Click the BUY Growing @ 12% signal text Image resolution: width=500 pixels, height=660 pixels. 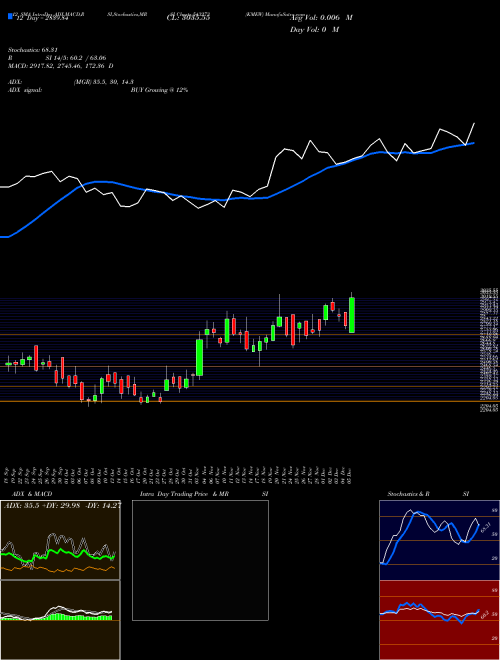(159, 90)
